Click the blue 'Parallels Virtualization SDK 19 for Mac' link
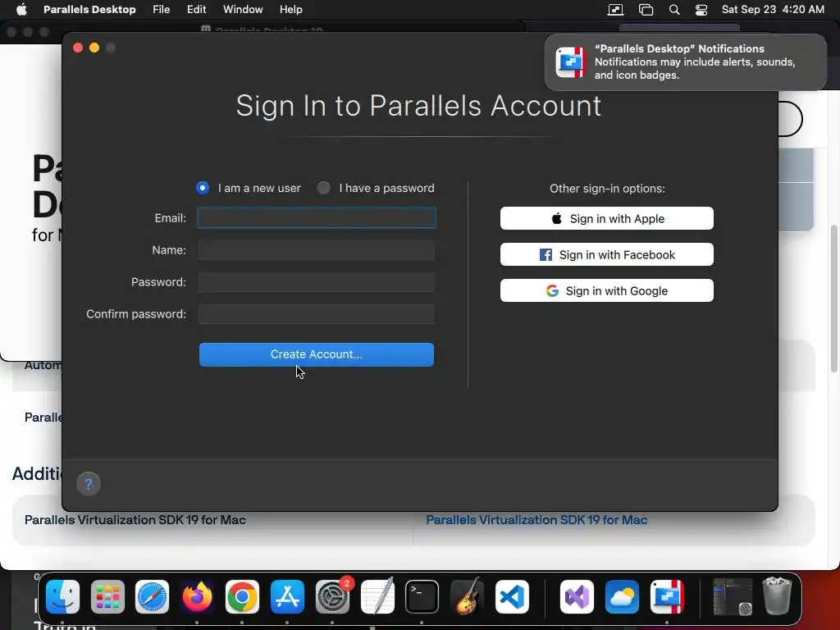The image size is (840, 630). pyautogui.click(x=536, y=520)
